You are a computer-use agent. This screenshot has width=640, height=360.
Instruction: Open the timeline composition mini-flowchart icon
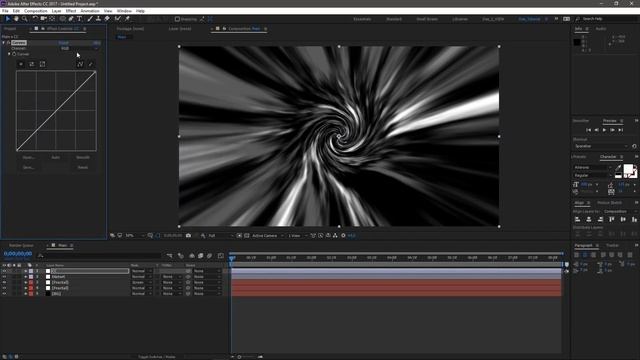(169, 256)
